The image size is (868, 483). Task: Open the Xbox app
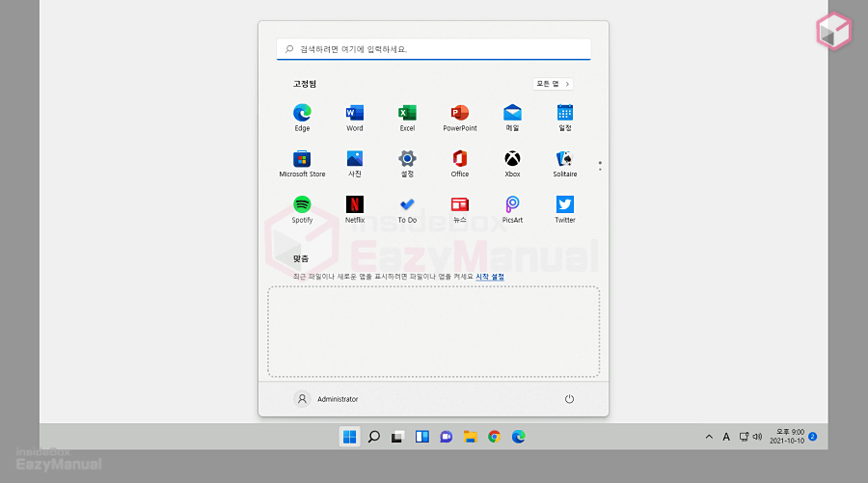[512, 163]
